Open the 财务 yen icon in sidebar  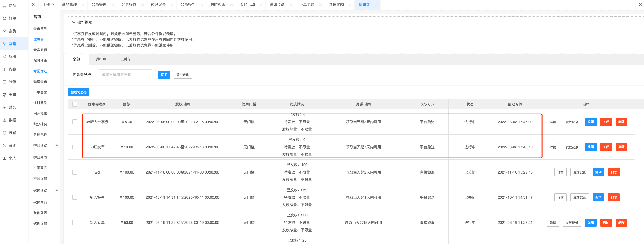pos(5,107)
